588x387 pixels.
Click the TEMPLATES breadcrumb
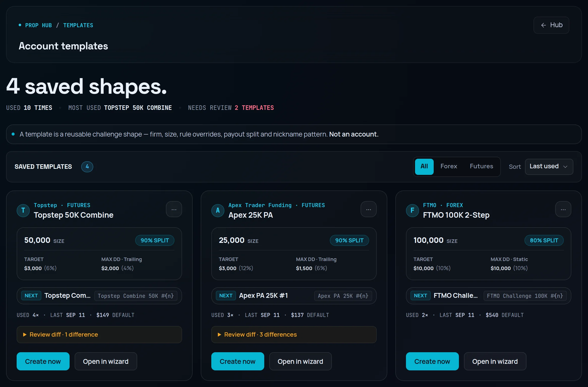pos(78,25)
